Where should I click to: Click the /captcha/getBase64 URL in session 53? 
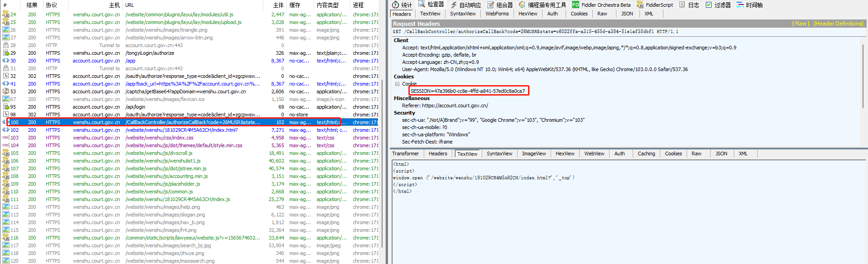185,91
